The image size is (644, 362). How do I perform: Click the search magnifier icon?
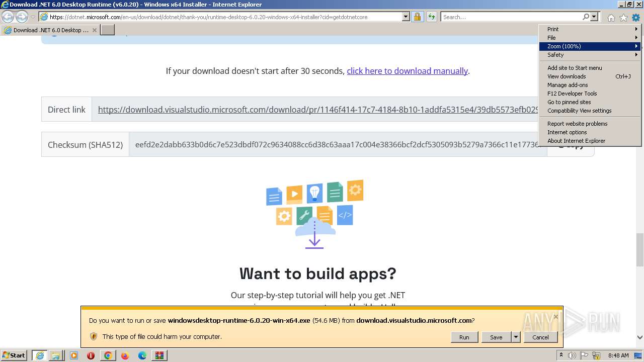586,17
